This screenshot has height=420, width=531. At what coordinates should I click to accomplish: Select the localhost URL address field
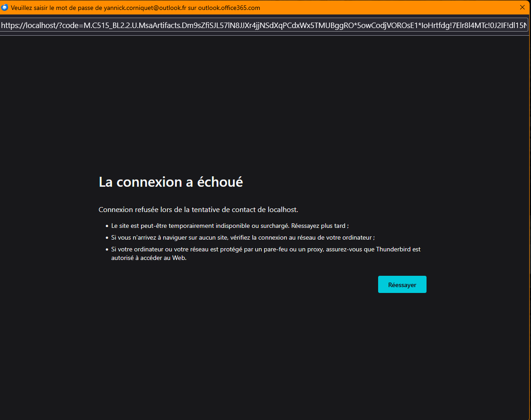264,25
